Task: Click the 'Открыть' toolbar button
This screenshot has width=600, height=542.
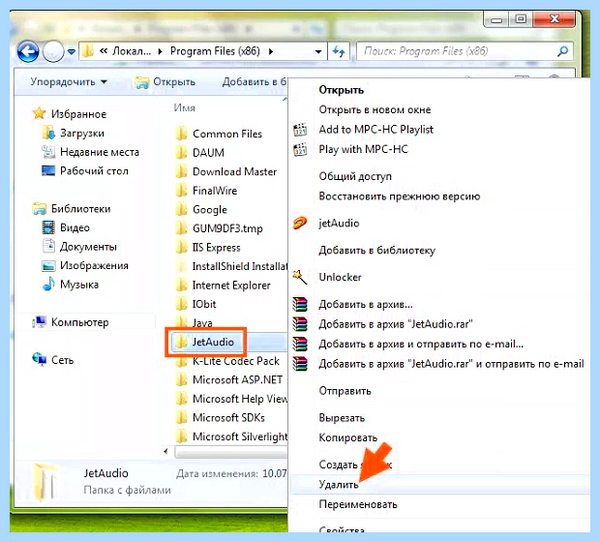Action: point(165,82)
